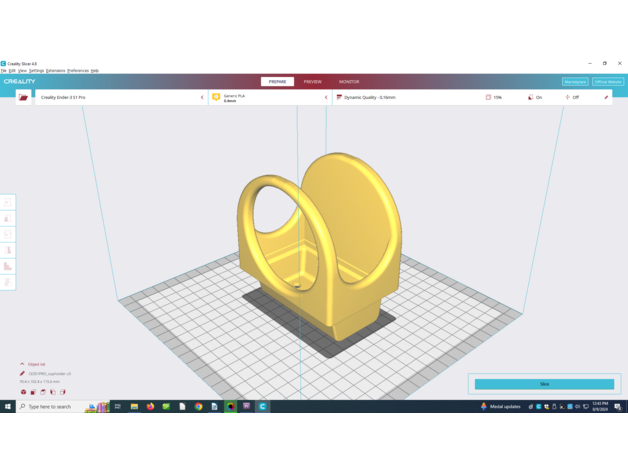628x472 pixels.
Task: Click the adhesion Off setting indicator
Action: point(572,98)
